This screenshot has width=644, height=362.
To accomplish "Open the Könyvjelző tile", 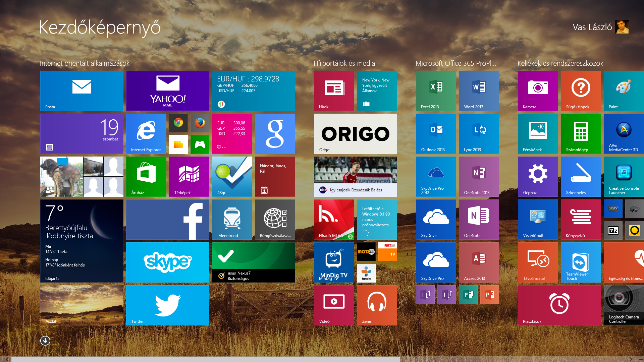I will [x=581, y=220].
